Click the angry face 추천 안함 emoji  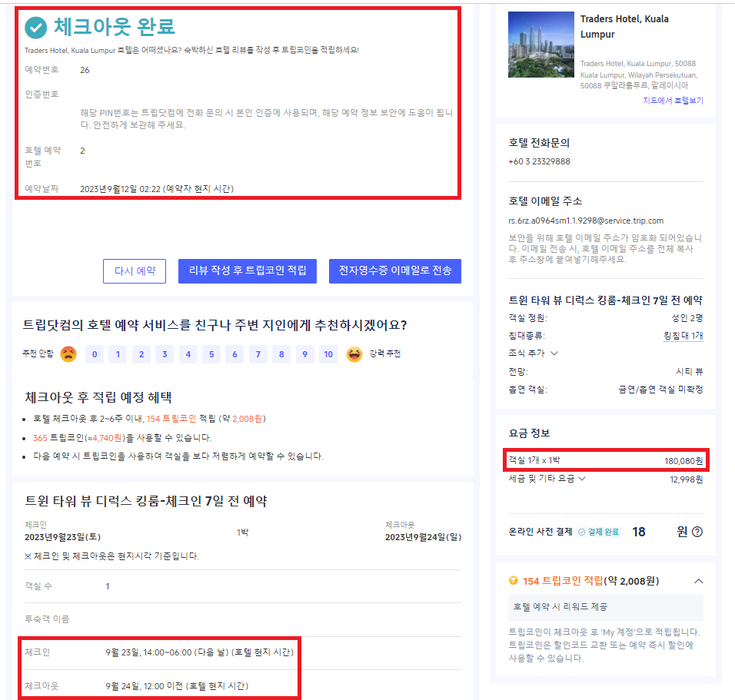pos(68,354)
